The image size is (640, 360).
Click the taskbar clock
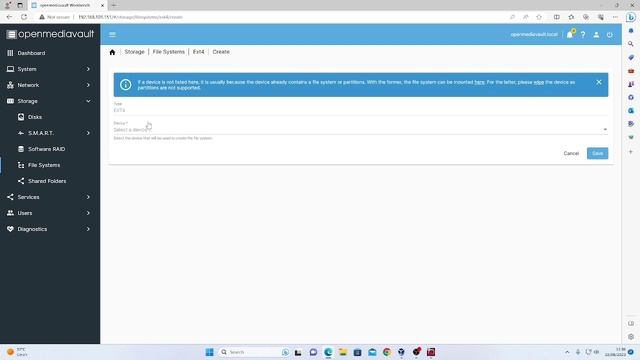(616, 352)
